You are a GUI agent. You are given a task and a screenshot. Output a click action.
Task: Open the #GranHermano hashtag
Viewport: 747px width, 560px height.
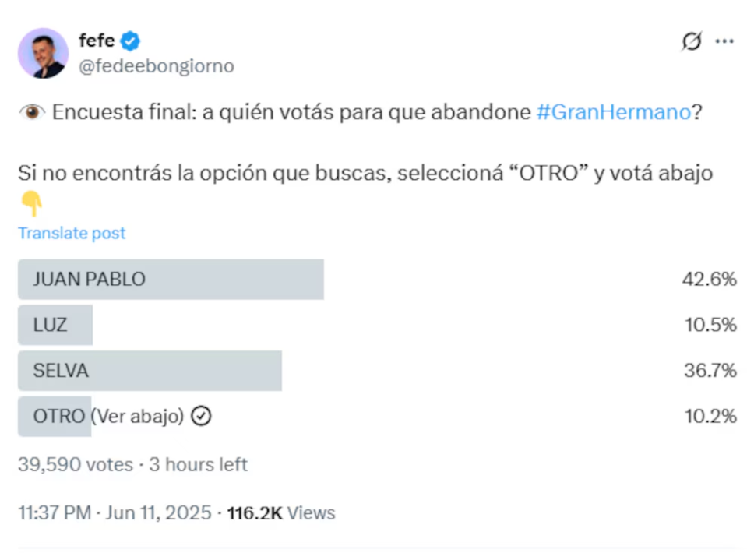(x=613, y=112)
